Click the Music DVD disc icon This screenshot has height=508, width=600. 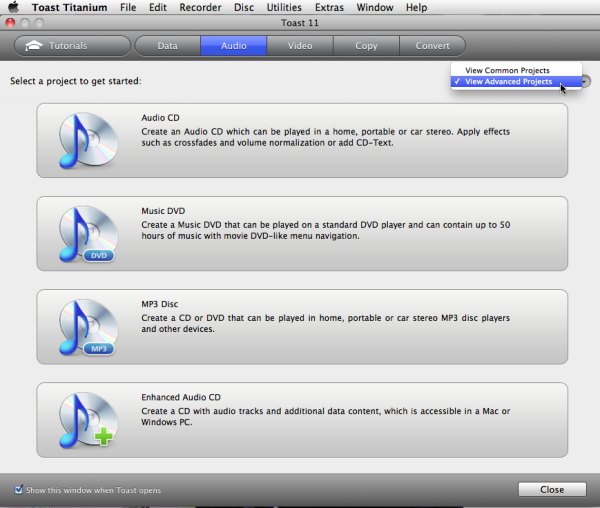(88, 234)
